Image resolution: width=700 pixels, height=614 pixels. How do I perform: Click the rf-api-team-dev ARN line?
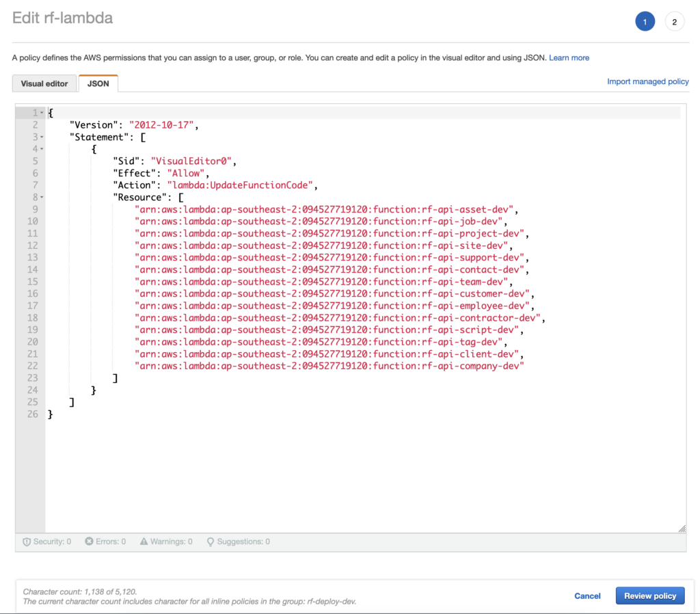[x=321, y=282]
